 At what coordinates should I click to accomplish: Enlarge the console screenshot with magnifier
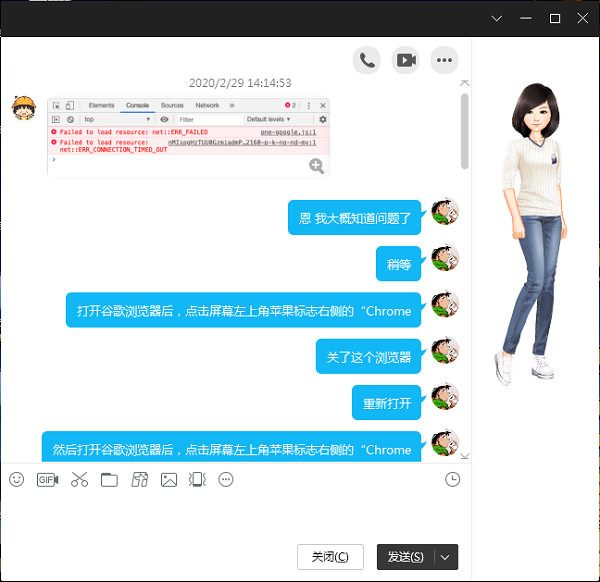pos(316,166)
